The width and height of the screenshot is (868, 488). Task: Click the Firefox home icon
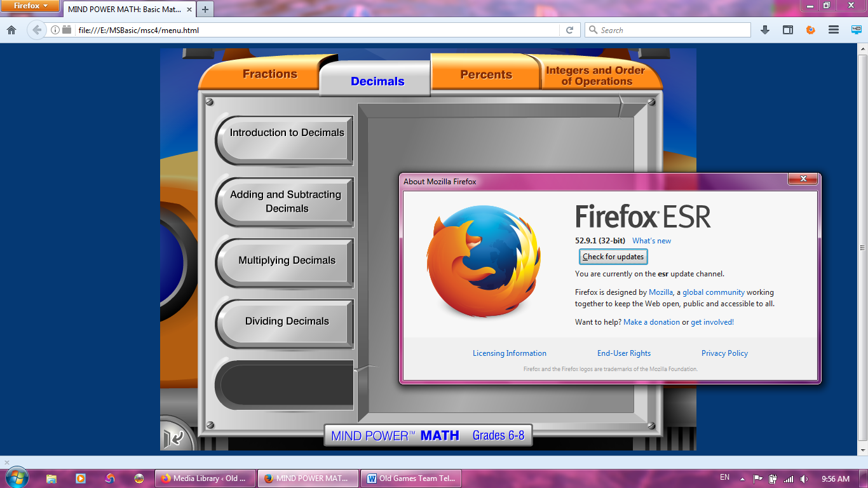pyautogui.click(x=11, y=30)
